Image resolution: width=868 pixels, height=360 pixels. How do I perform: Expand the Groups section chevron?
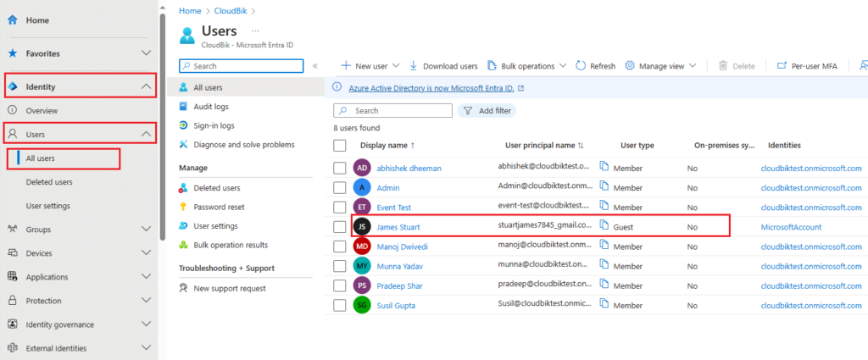(x=146, y=229)
